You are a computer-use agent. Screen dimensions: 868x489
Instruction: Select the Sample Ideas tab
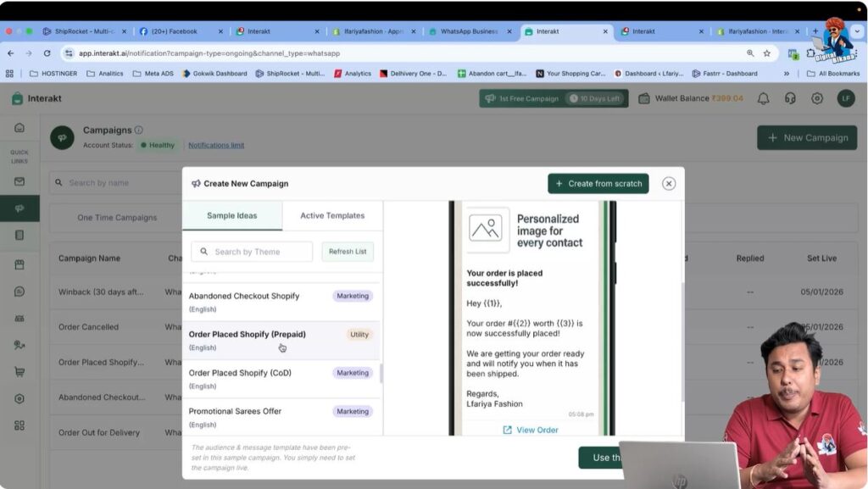[232, 215]
